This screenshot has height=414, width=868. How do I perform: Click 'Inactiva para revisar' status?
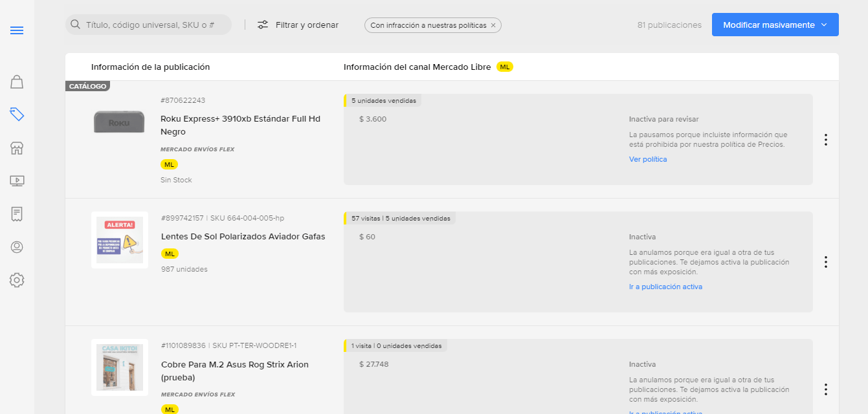[x=663, y=119]
